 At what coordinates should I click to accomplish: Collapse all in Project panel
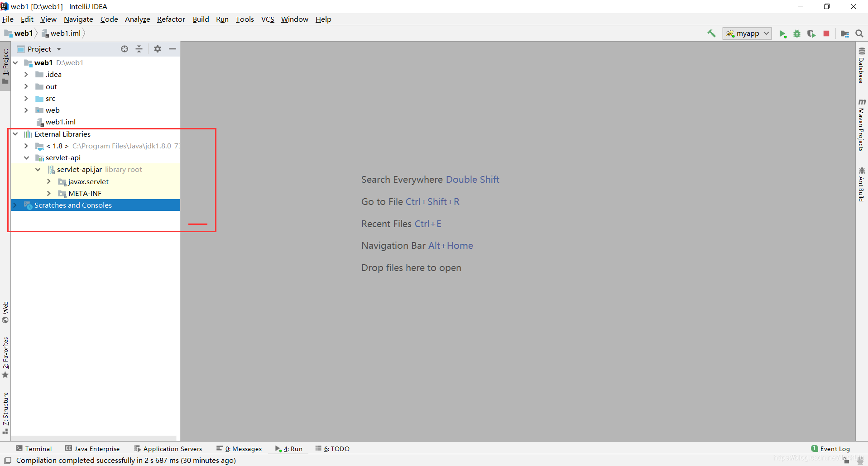click(x=139, y=49)
